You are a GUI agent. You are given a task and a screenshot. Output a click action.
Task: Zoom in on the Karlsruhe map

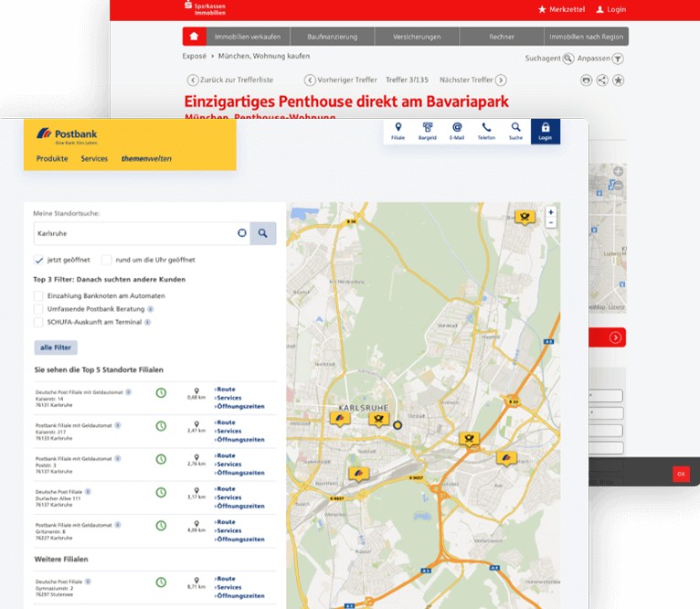coord(551,212)
